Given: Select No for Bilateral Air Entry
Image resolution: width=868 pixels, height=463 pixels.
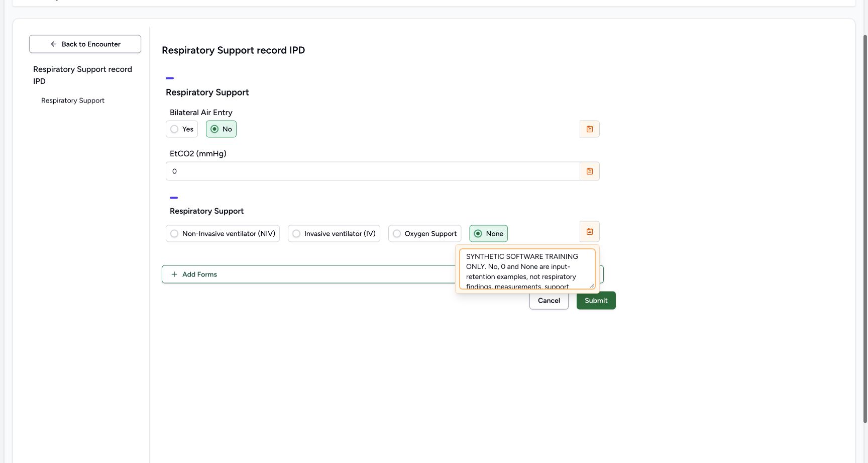Looking at the screenshot, I should pos(221,129).
